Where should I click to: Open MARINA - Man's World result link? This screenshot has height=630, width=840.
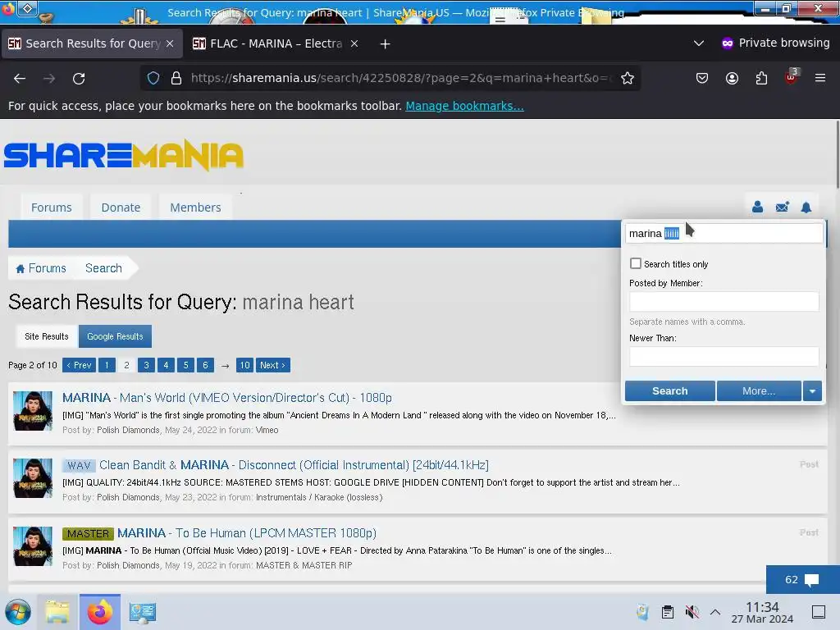click(227, 398)
